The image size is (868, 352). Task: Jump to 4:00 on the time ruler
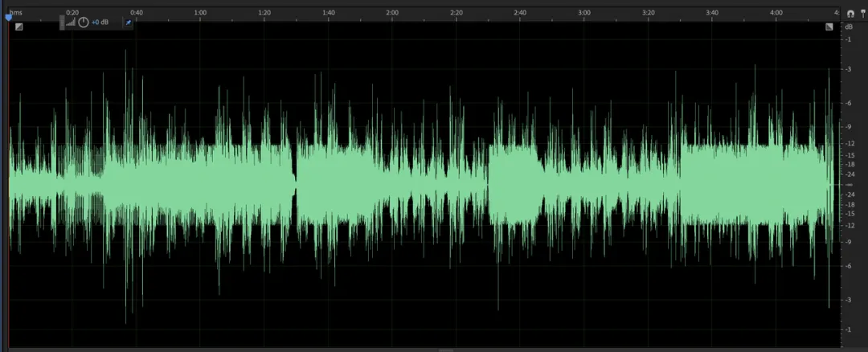point(776,12)
